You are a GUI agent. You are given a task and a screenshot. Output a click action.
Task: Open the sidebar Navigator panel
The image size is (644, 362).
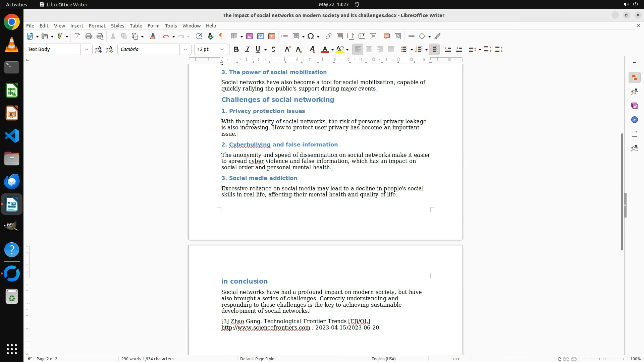(x=634, y=120)
